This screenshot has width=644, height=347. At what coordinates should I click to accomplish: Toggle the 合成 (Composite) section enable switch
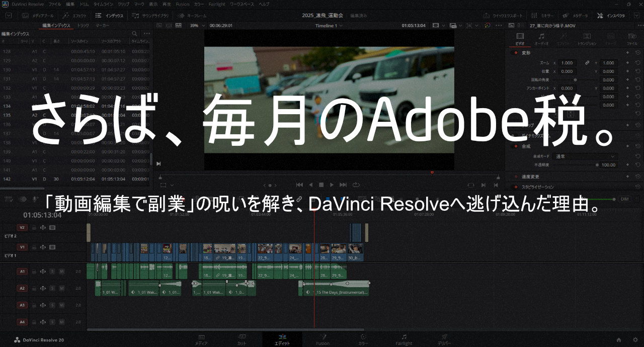(516, 146)
